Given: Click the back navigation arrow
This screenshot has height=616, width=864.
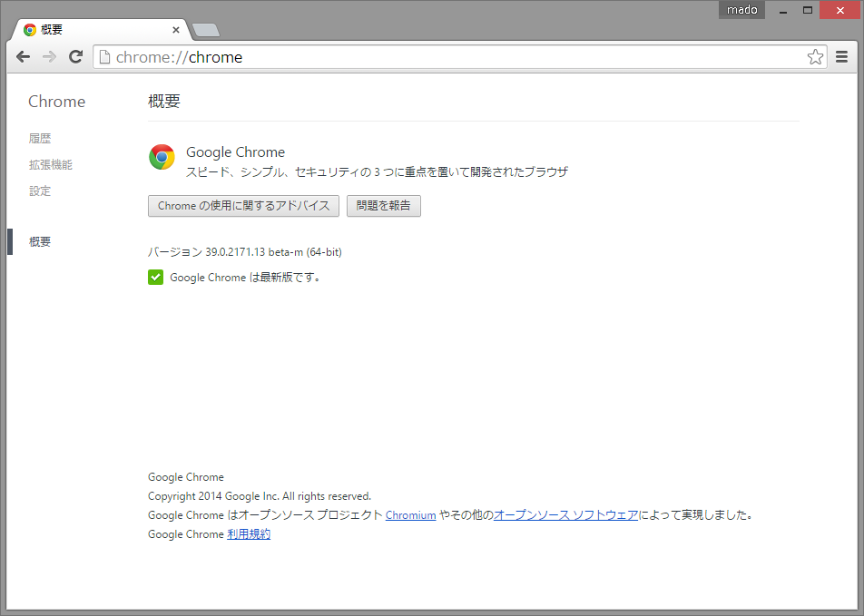Looking at the screenshot, I should click(x=23, y=56).
